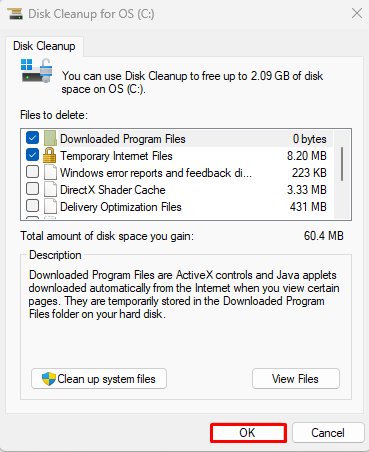Click the shield icon on Clean up system files

click(x=49, y=379)
